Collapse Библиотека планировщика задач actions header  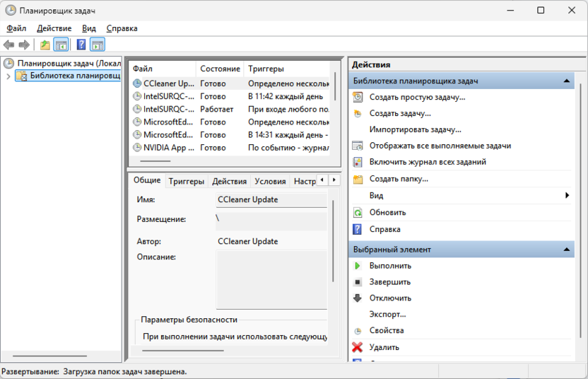click(x=567, y=81)
